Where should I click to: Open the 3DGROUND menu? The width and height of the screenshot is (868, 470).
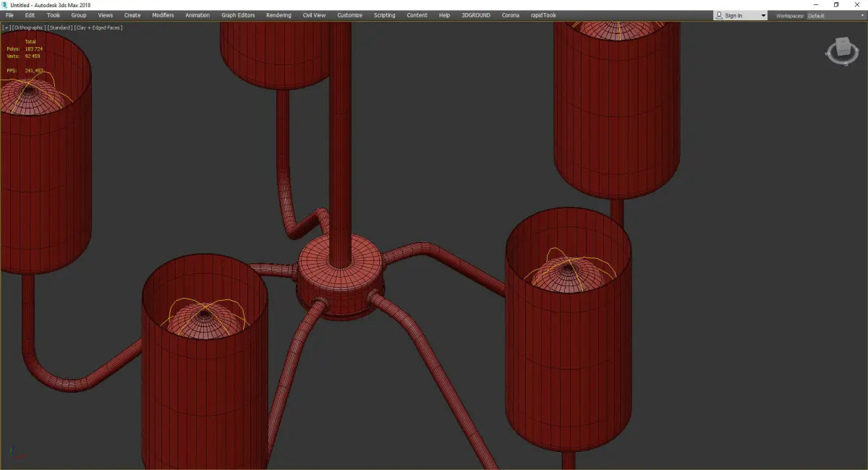coord(475,15)
